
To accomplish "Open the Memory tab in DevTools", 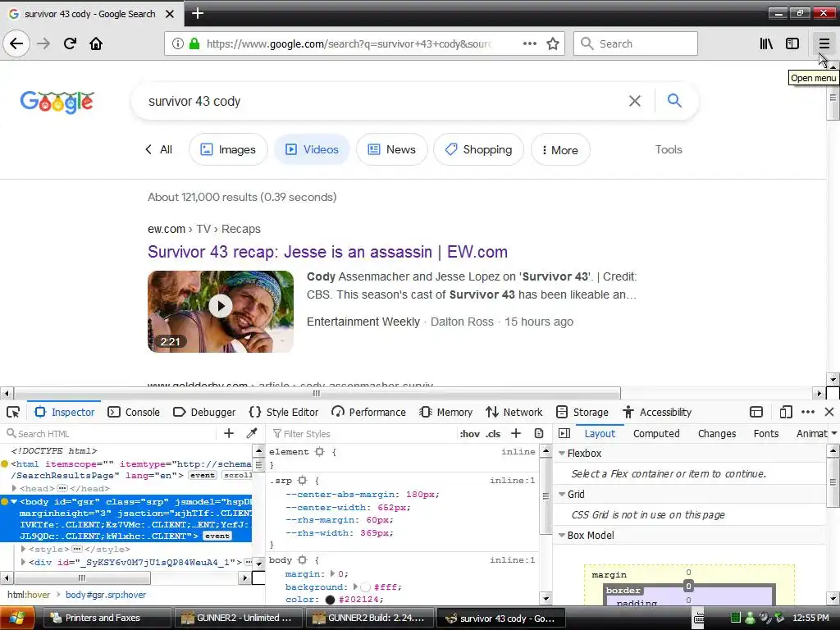I will pyautogui.click(x=446, y=412).
